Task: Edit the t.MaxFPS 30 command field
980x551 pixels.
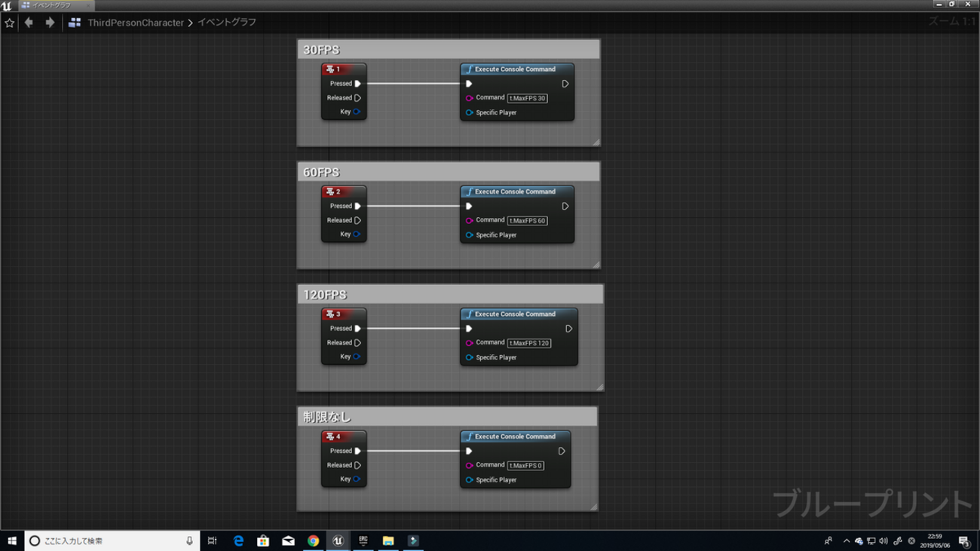Action: coord(528,98)
